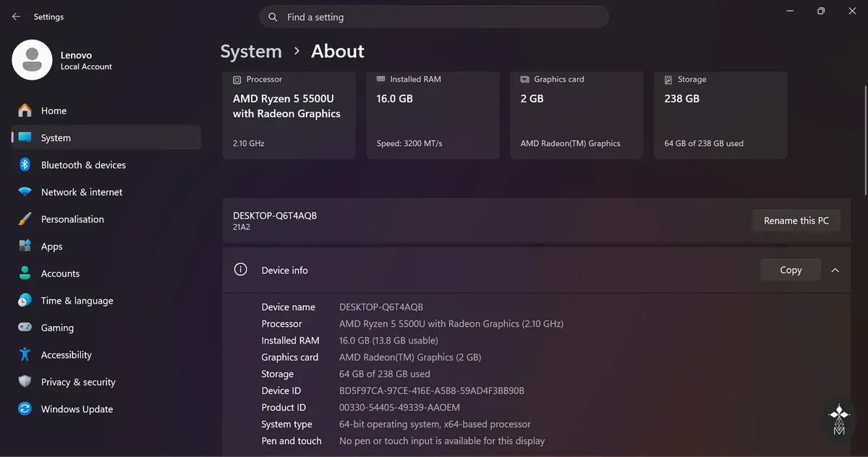Click the System breadcrumb link
Viewport: 868px width, 457px height.
click(x=251, y=51)
